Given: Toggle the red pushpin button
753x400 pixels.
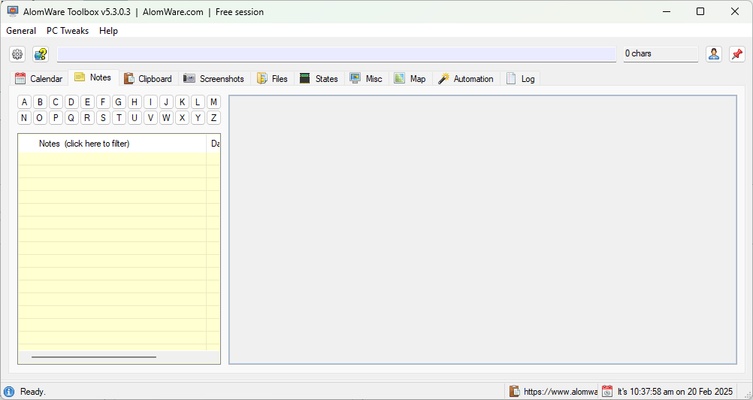Looking at the screenshot, I should click(x=737, y=54).
